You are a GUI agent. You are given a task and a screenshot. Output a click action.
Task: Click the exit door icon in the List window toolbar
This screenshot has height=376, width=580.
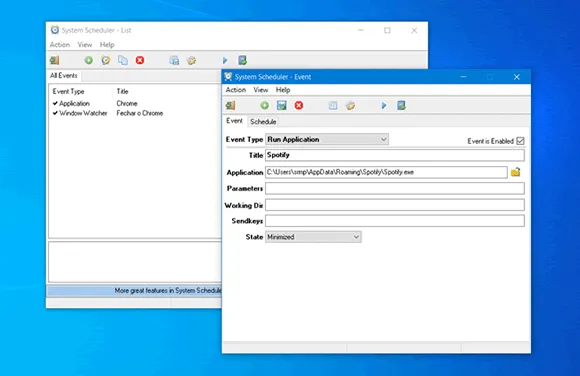(54, 60)
